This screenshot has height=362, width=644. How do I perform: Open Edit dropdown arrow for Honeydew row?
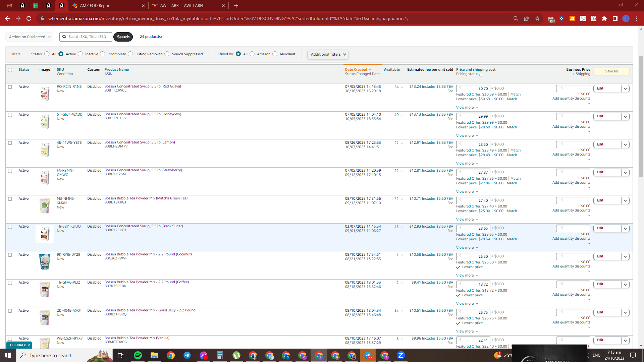pyautogui.click(x=626, y=117)
